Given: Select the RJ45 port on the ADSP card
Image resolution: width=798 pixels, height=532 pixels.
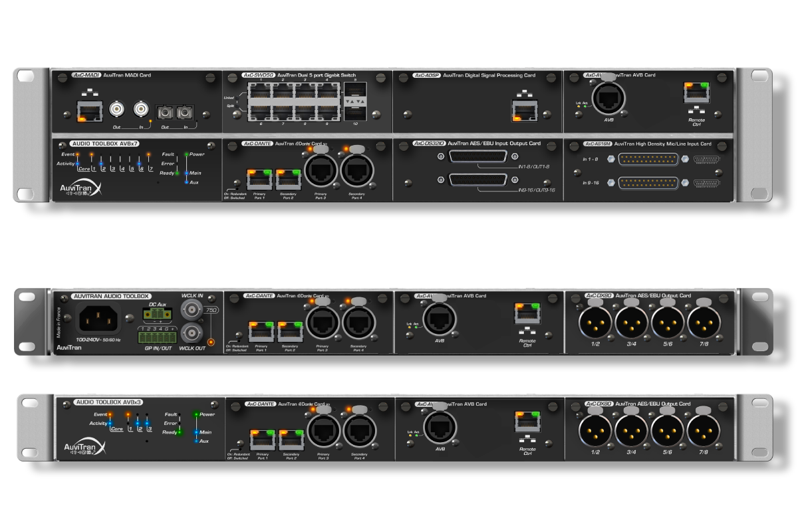Looking at the screenshot, I should 524,111.
